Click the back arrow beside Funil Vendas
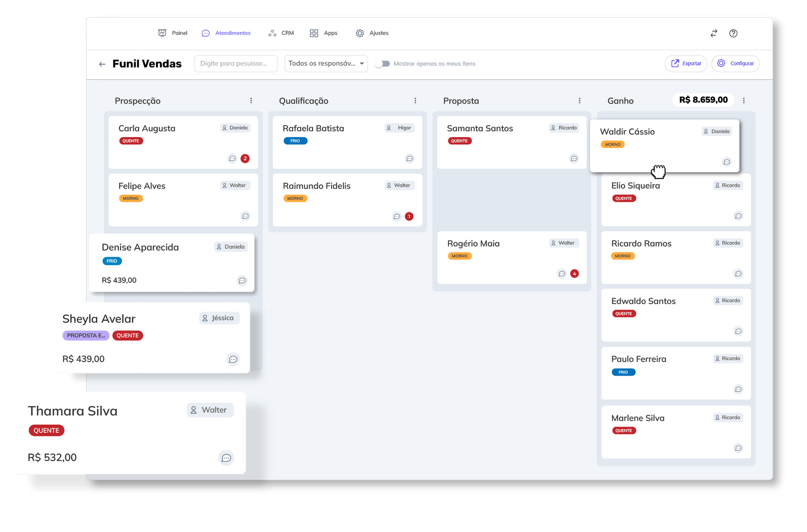807x532 pixels. tap(102, 64)
